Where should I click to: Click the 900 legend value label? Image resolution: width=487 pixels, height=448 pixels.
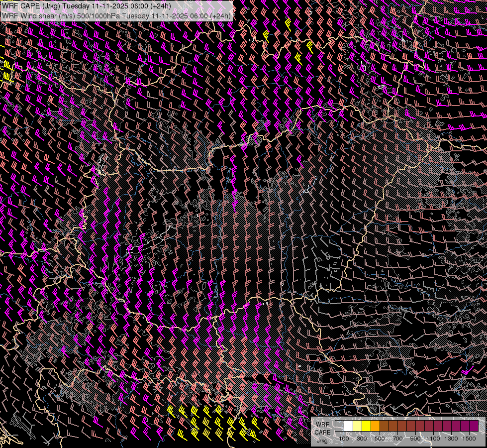point(415,439)
